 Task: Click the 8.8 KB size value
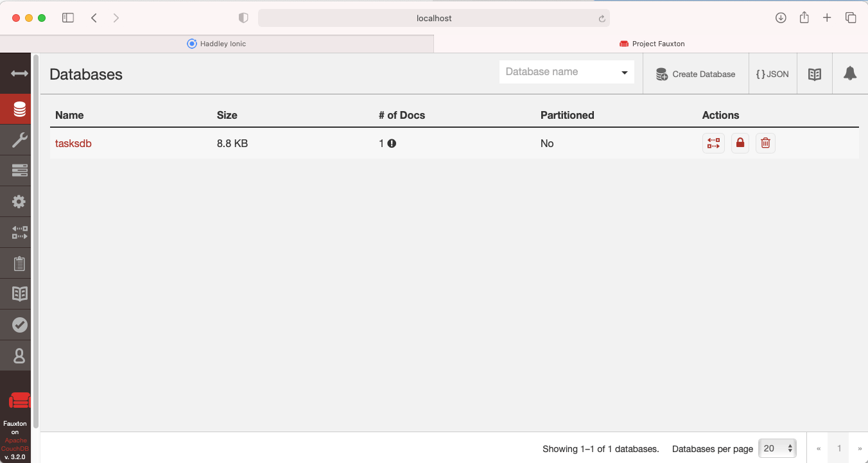tap(232, 143)
